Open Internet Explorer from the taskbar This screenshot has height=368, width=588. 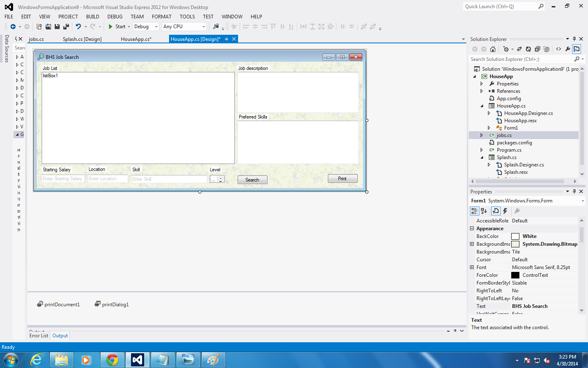coord(37,360)
